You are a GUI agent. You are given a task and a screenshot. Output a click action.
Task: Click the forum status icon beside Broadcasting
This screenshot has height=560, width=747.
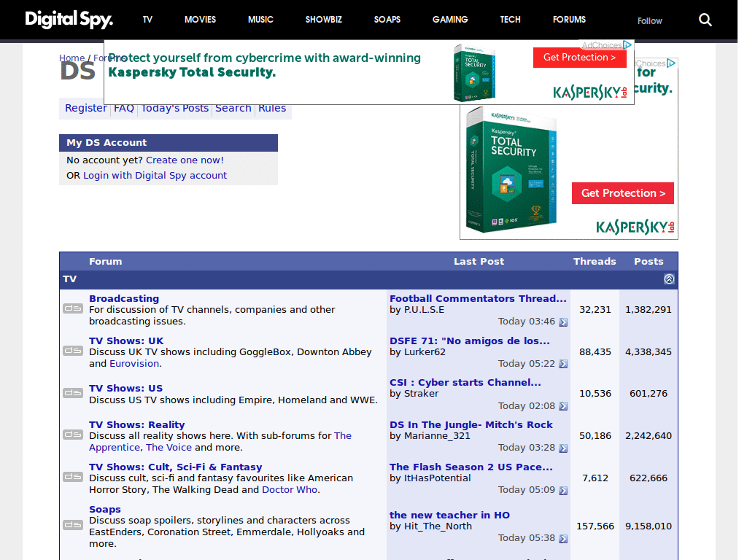(73, 308)
